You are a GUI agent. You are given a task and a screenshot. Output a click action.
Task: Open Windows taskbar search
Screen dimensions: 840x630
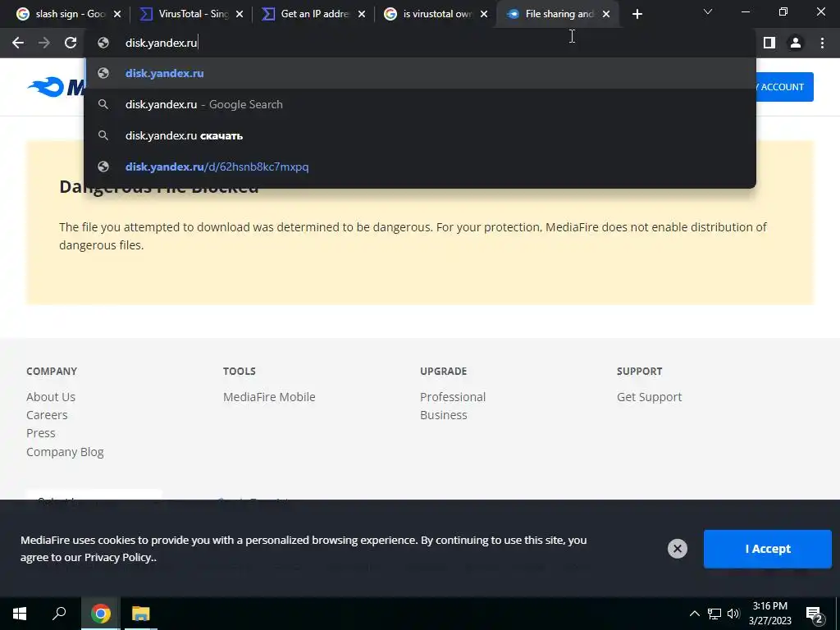[59, 614]
